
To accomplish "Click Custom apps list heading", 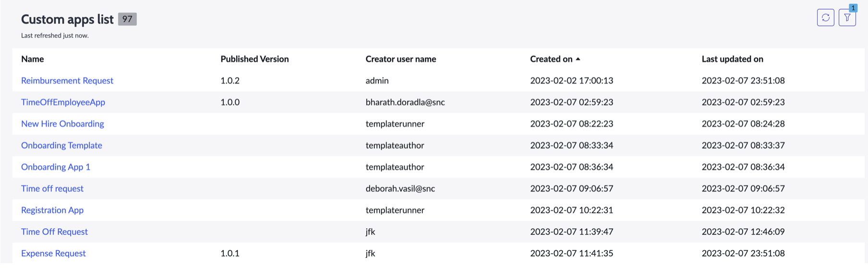I will pyautogui.click(x=67, y=19).
